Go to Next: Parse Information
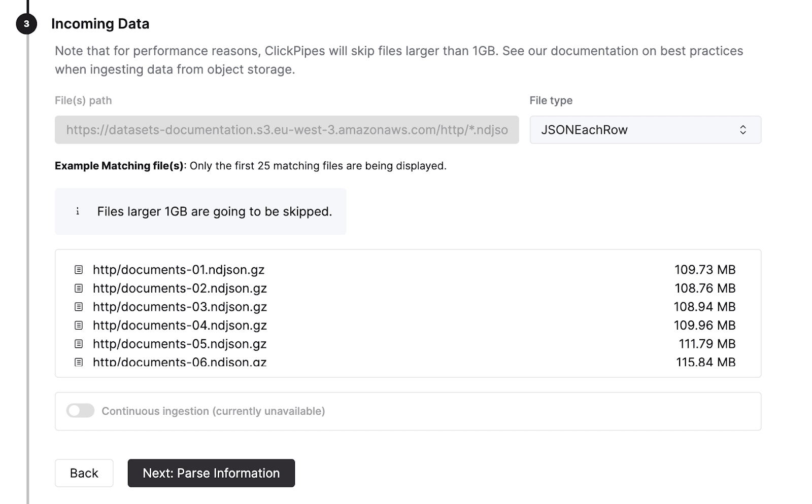Viewport: 812px width, 504px height. [211, 473]
